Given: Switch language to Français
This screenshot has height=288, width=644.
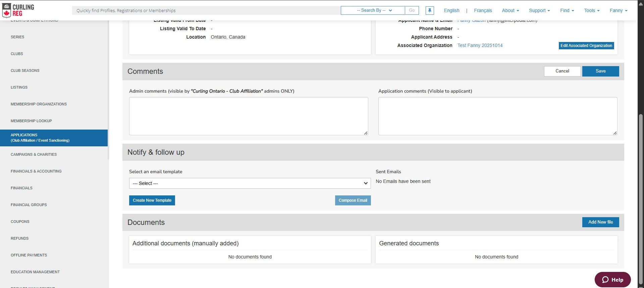Looking at the screenshot, I should click(483, 10).
